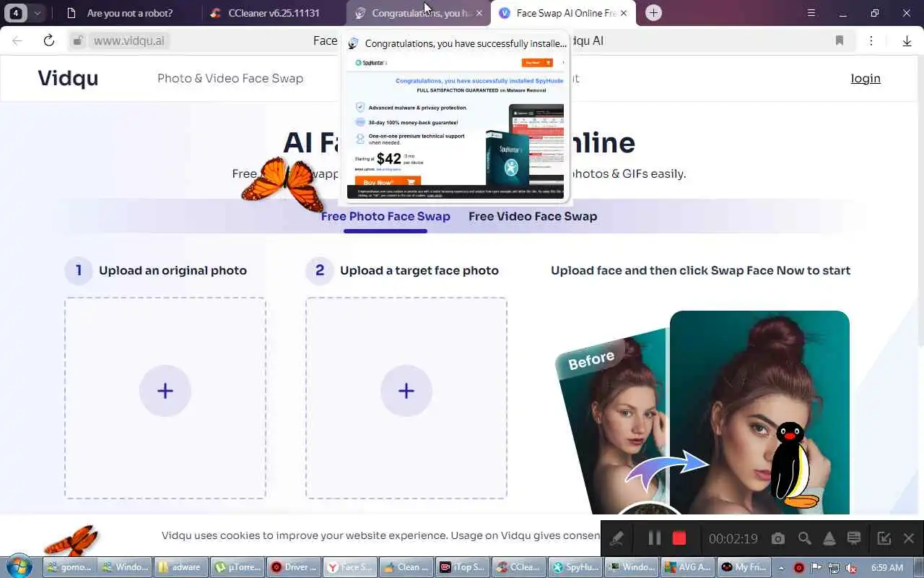924x578 pixels.
Task: Take a screenshot with camera icon
Action: pos(777,538)
